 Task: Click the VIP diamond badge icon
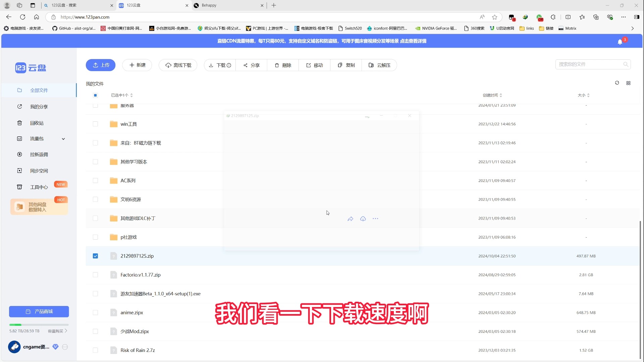[x=56, y=347]
